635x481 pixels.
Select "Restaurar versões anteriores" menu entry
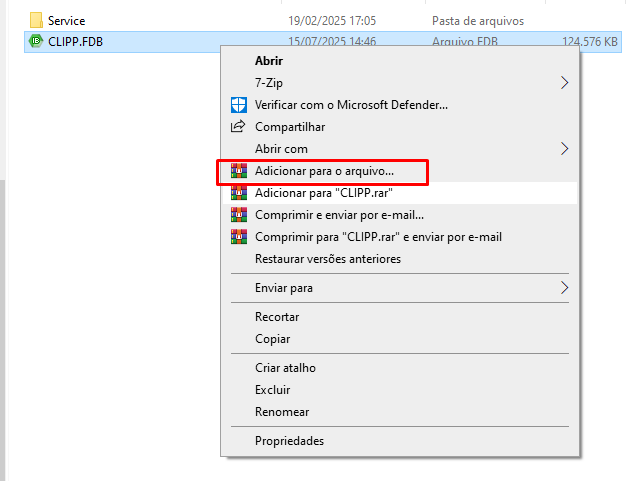(x=327, y=259)
